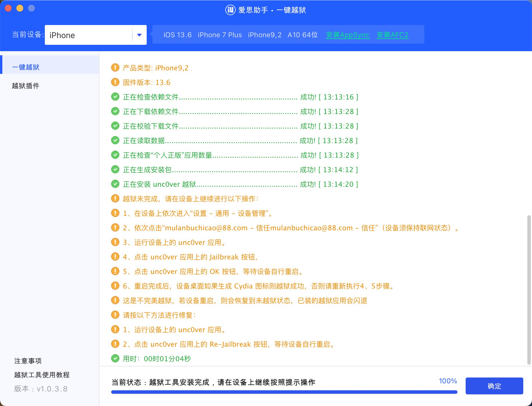This screenshot has width=532, height=406.
Task: Click the red close window button
Action: pos(8,8)
